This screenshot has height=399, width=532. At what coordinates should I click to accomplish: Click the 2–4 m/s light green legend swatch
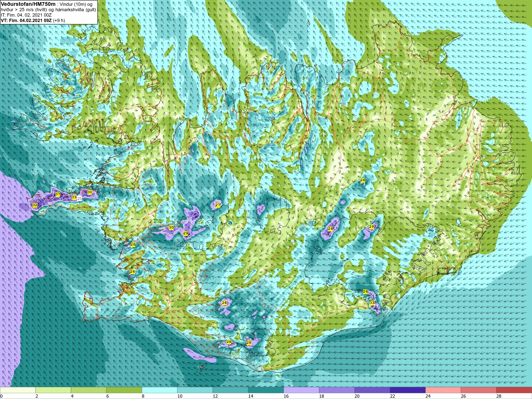(x=53, y=390)
